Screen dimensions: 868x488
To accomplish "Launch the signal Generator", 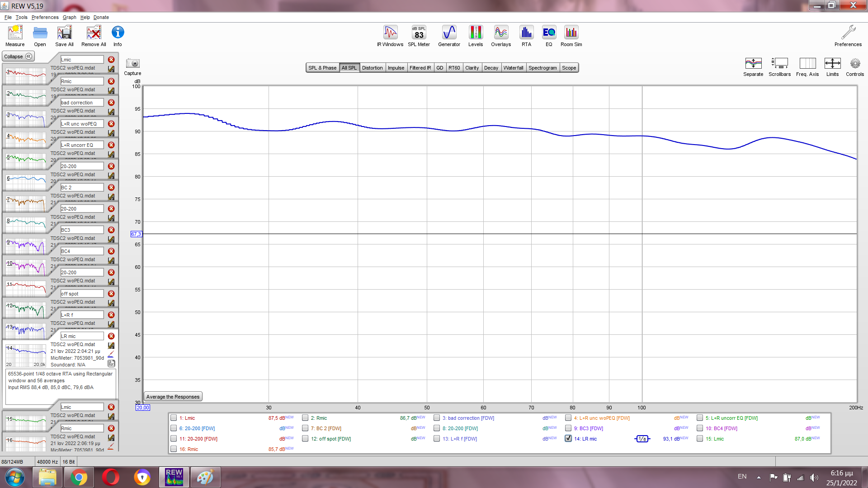I will click(449, 36).
